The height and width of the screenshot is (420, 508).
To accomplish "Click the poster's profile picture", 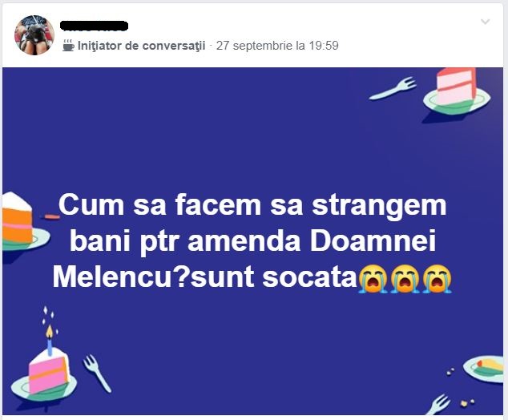I will pyautogui.click(x=34, y=35).
